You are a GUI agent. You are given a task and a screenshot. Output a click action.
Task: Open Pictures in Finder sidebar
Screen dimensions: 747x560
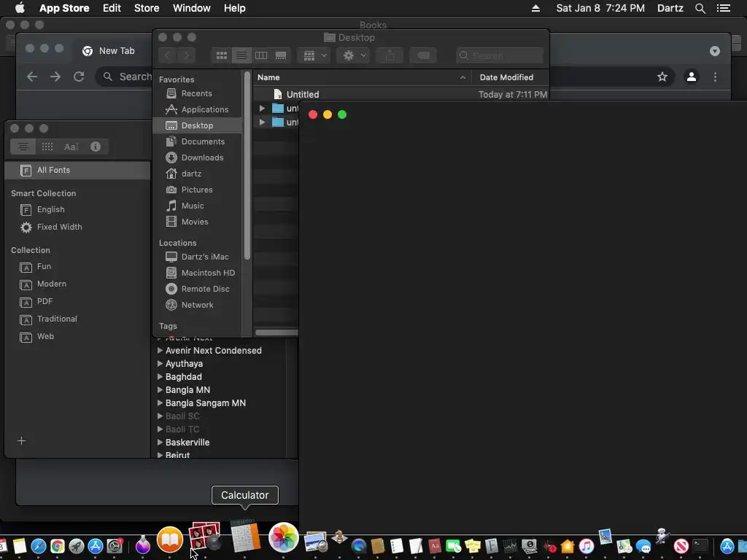[x=196, y=190]
